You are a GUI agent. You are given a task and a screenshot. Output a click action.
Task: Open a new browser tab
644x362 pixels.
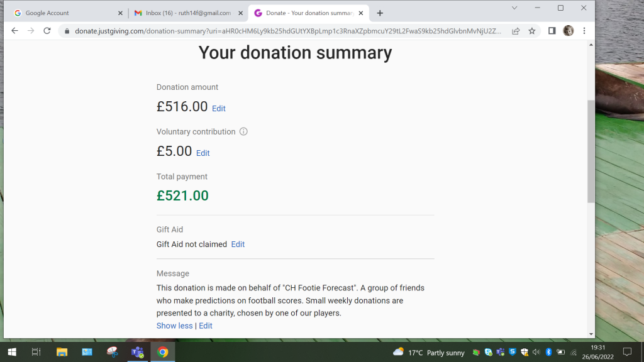click(380, 13)
